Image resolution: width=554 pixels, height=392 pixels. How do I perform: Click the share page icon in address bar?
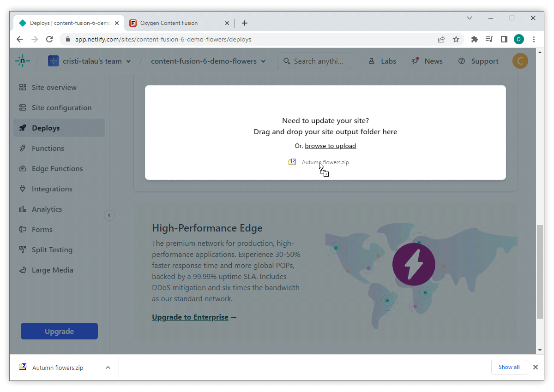[441, 39]
